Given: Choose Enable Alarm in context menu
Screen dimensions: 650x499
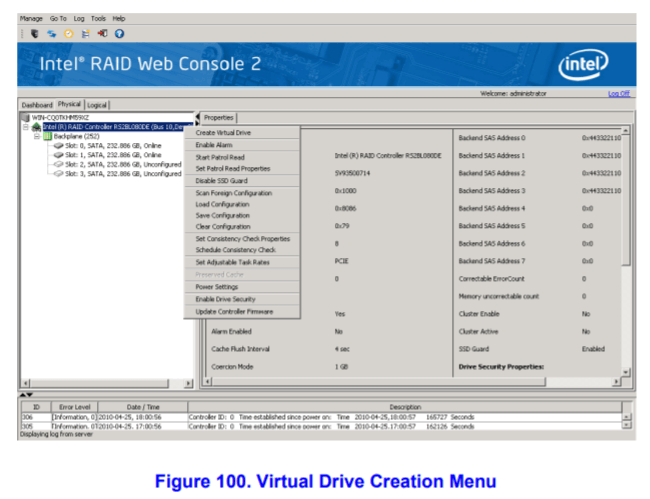Looking at the screenshot, I should pos(242,145).
